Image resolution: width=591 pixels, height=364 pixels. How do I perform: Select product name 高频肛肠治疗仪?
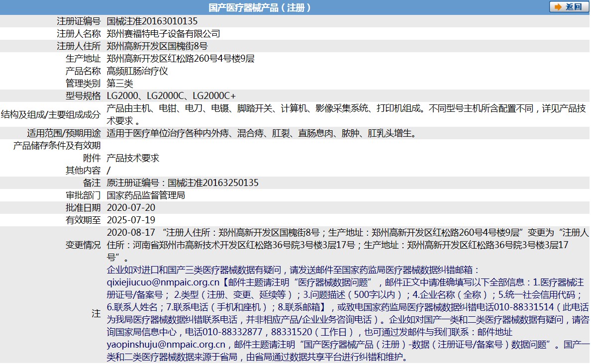[x=137, y=71]
